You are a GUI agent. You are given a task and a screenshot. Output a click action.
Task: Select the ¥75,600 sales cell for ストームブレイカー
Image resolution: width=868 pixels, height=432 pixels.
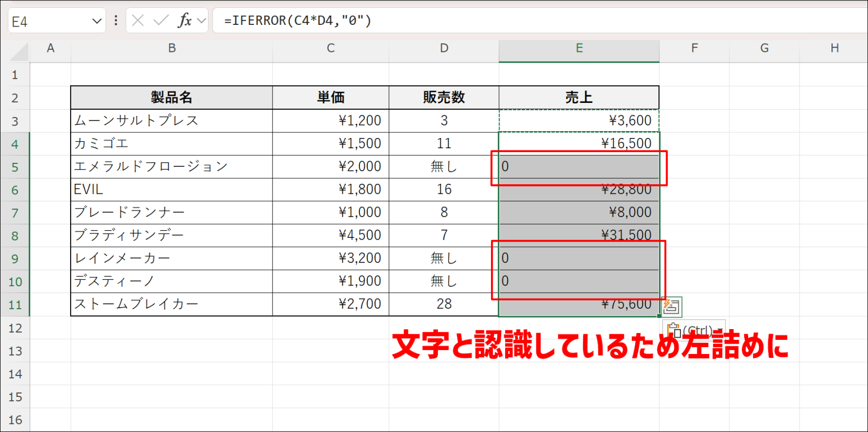pyautogui.click(x=579, y=304)
